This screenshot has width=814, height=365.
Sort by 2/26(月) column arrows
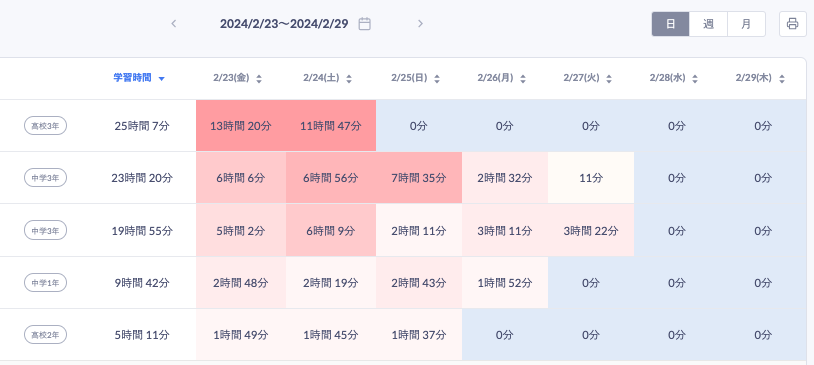(523, 79)
